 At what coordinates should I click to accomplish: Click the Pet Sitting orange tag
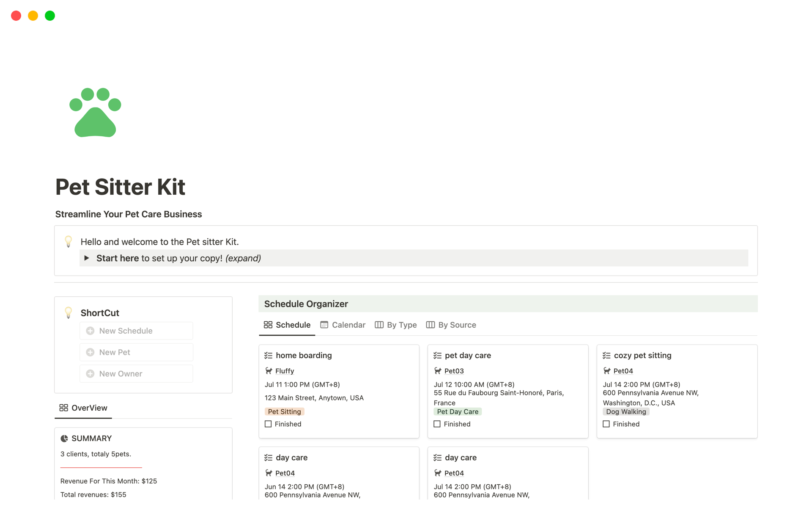pos(284,411)
